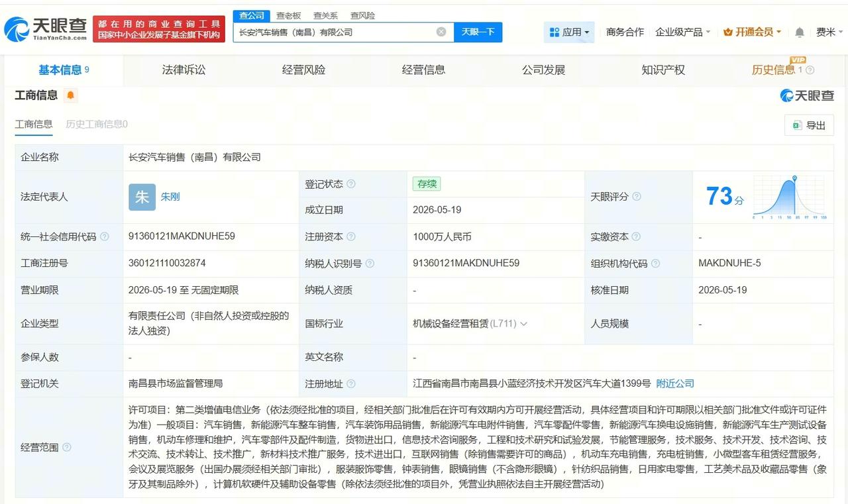Click the 存续 status badge
Image resolution: width=848 pixels, height=504 pixels.
coord(426,184)
